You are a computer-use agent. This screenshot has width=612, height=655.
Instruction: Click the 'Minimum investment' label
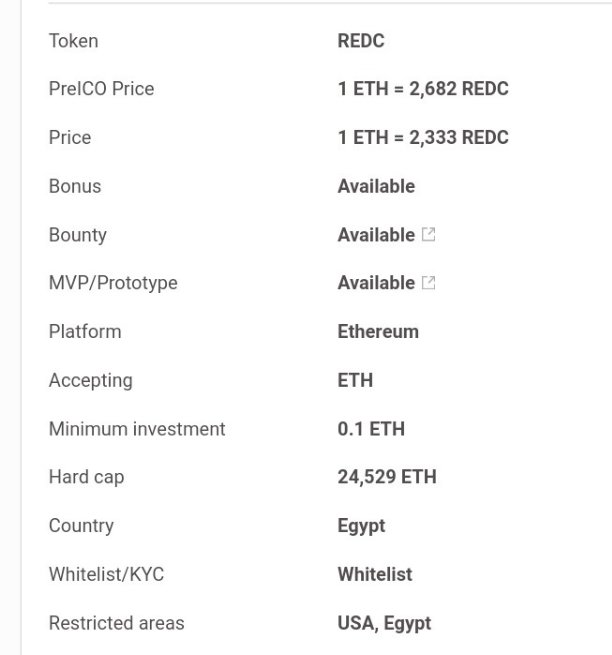(x=137, y=429)
